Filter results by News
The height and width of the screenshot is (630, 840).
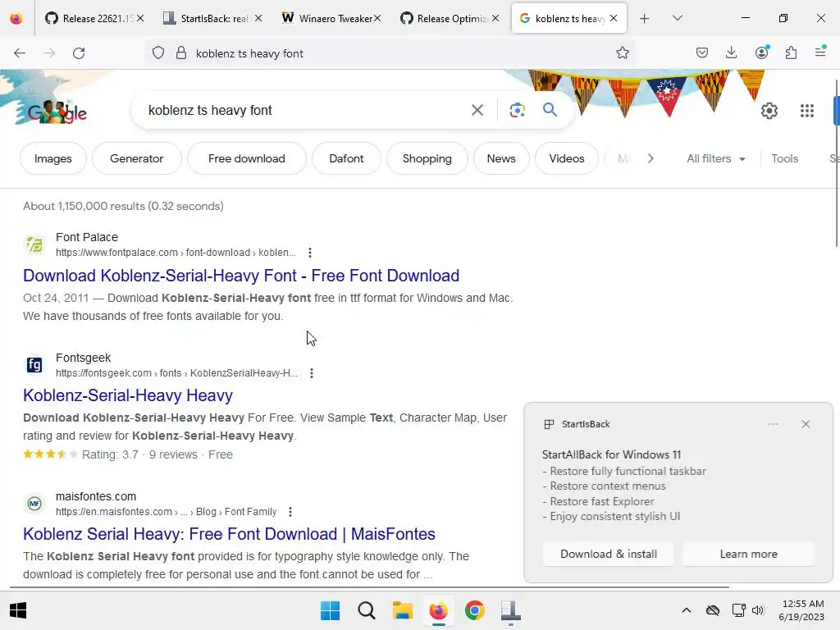click(x=501, y=158)
